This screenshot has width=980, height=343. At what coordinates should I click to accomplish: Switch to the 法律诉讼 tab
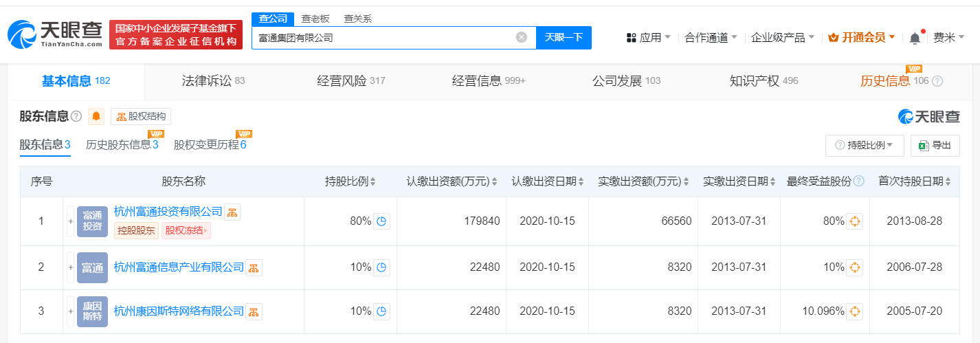[x=213, y=81]
